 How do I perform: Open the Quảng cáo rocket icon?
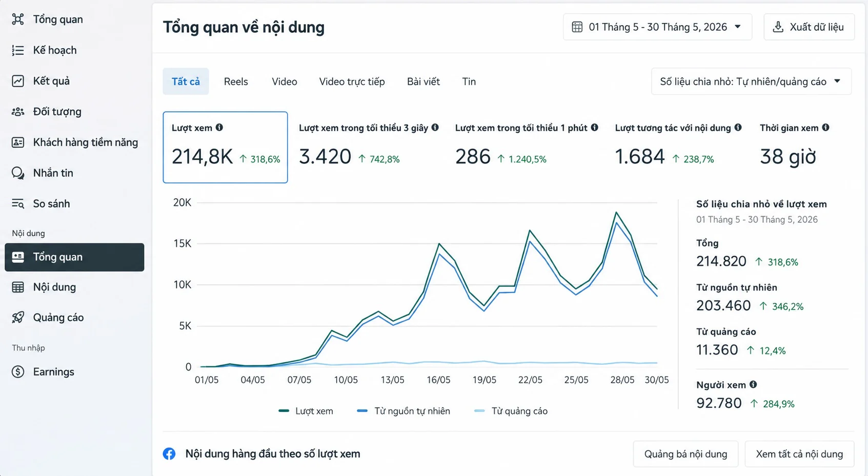[x=18, y=318]
